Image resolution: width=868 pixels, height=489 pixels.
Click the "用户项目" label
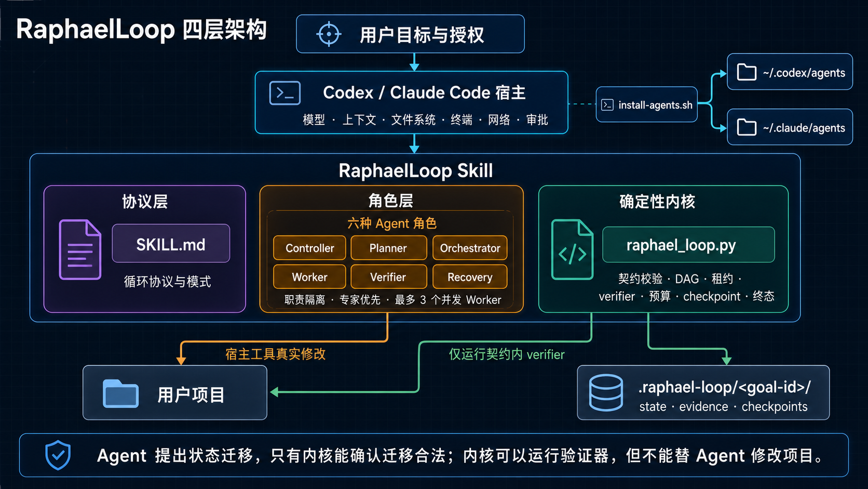191,395
